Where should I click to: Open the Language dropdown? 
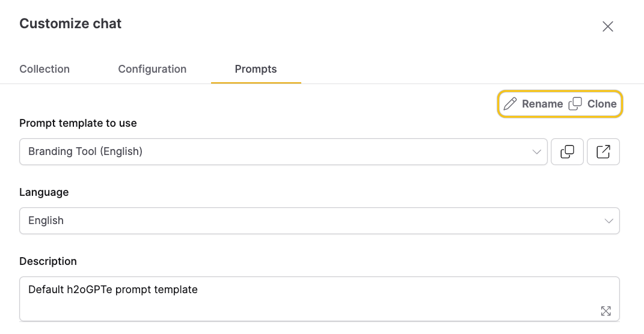coord(319,220)
